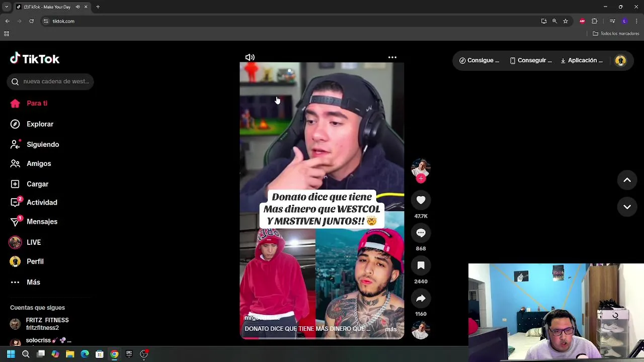The height and width of the screenshot is (362, 644).
Task: Open File Explorer from the taskbar
Action: pyautogui.click(x=70, y=354)
